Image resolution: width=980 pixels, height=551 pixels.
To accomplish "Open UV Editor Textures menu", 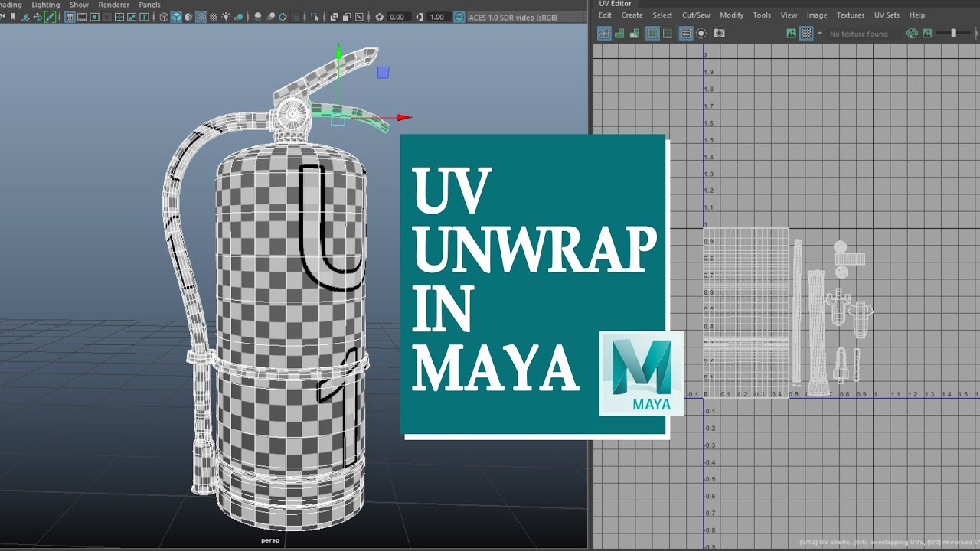I will [850, 15].
